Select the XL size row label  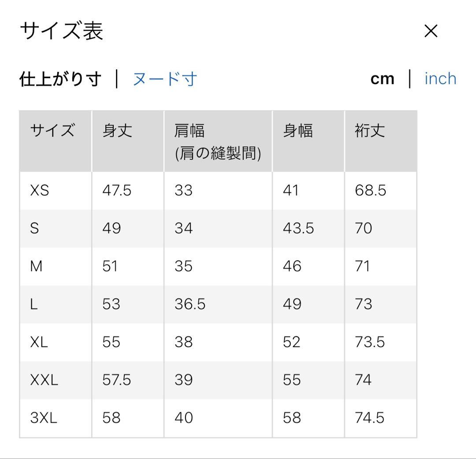pyautogui.click(x=39, y=342)
